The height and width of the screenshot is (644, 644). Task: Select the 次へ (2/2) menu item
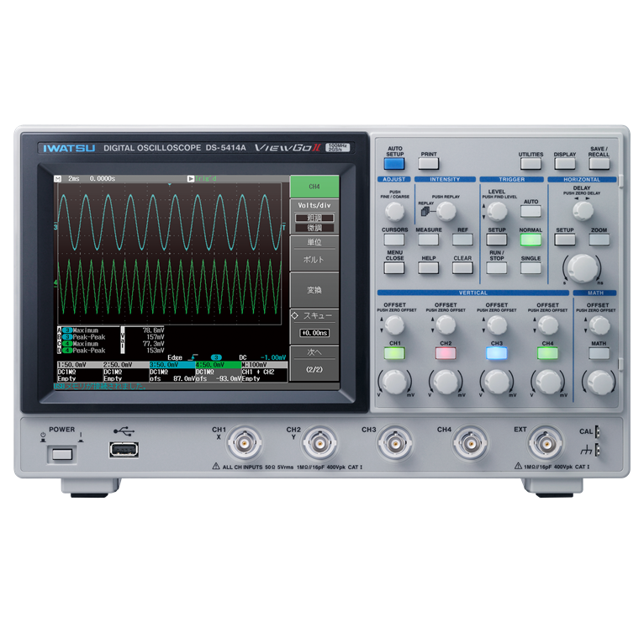click(314, 363)
